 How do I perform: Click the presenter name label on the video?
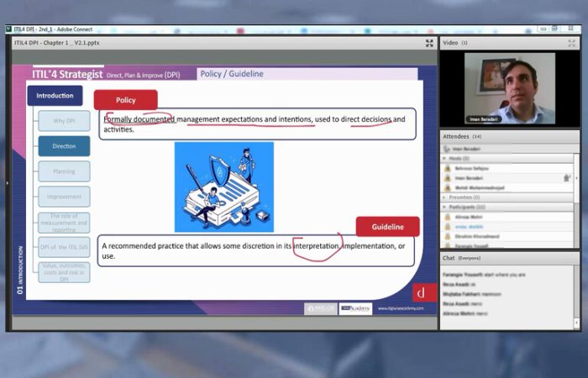click(484, 119)
